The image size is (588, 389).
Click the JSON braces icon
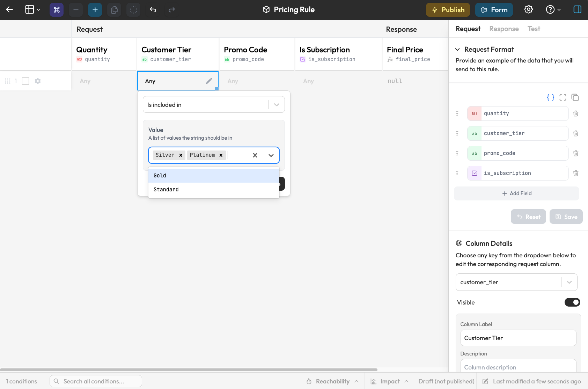[x=551, y=97]
